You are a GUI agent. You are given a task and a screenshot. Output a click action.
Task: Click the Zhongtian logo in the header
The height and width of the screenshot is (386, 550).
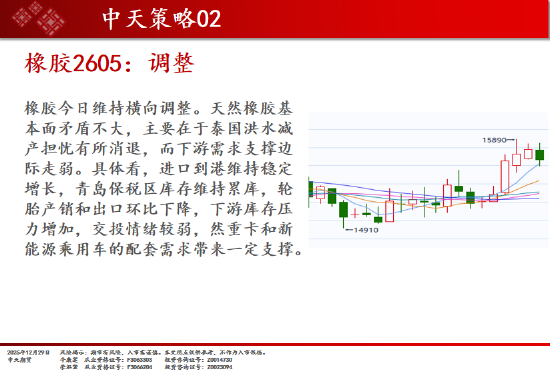click(x=39, y=18)
